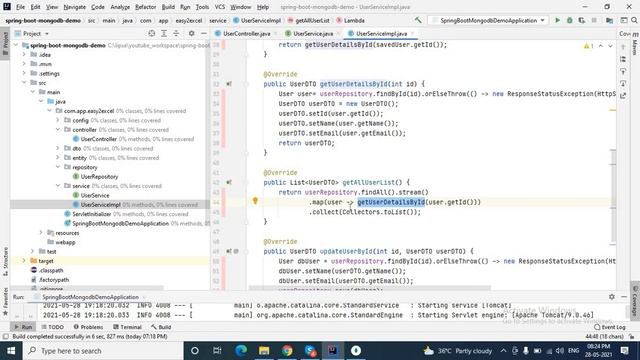Expand the entity package
This screenshot has width=640, height=360.
click(58, 158)
